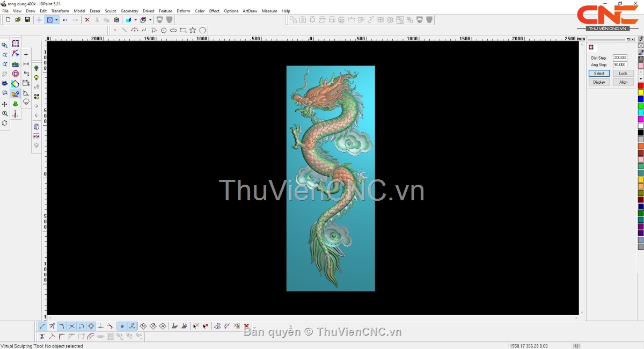
Task: Select the abc text tool
Action: [x=15, y=64]
